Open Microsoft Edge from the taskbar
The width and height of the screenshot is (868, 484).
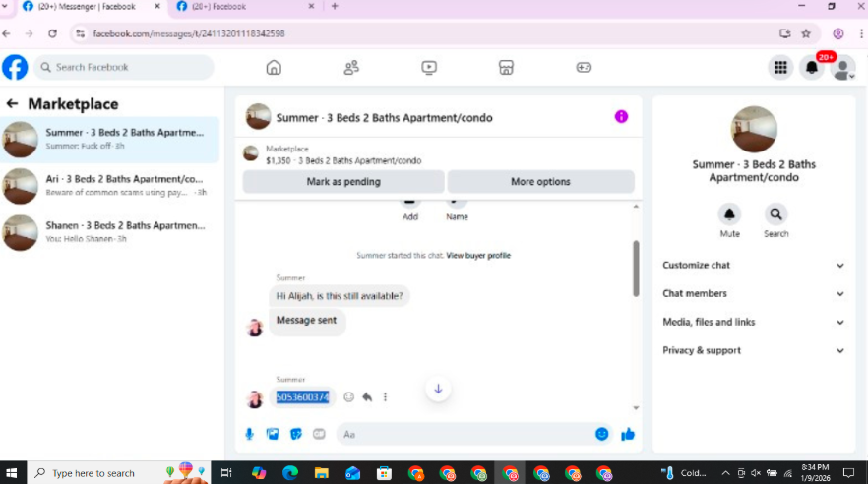(290, 473)
